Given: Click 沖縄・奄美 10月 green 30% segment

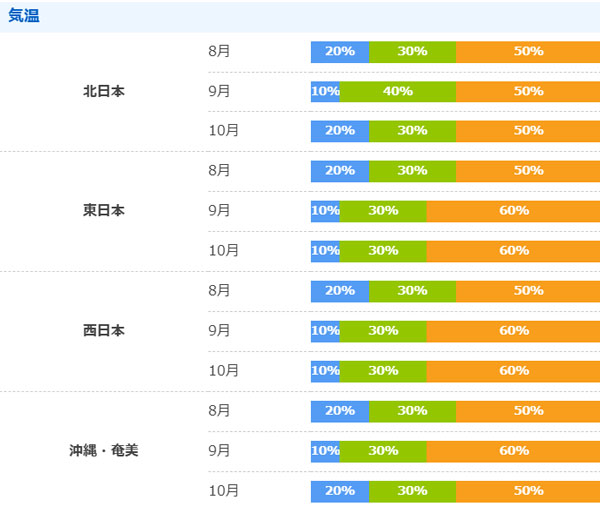Looking at the screenshot, I should [412, 491].
